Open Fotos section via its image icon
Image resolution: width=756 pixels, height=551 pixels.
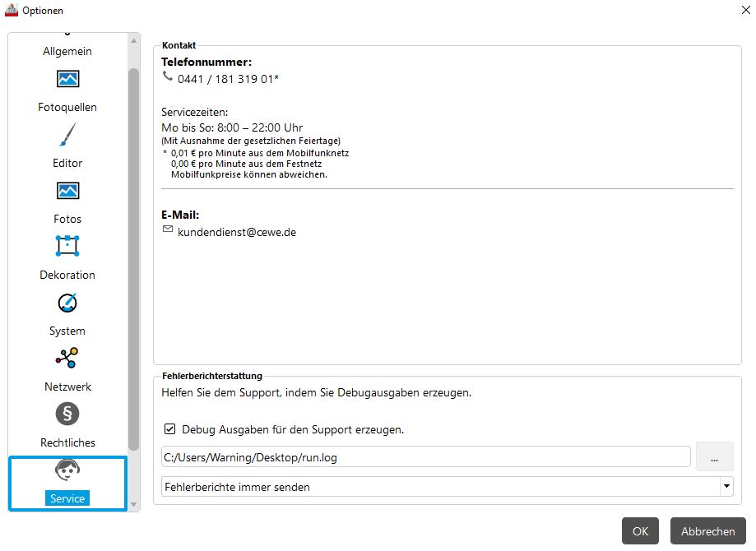pyautogui.click(x=67, y=191)
